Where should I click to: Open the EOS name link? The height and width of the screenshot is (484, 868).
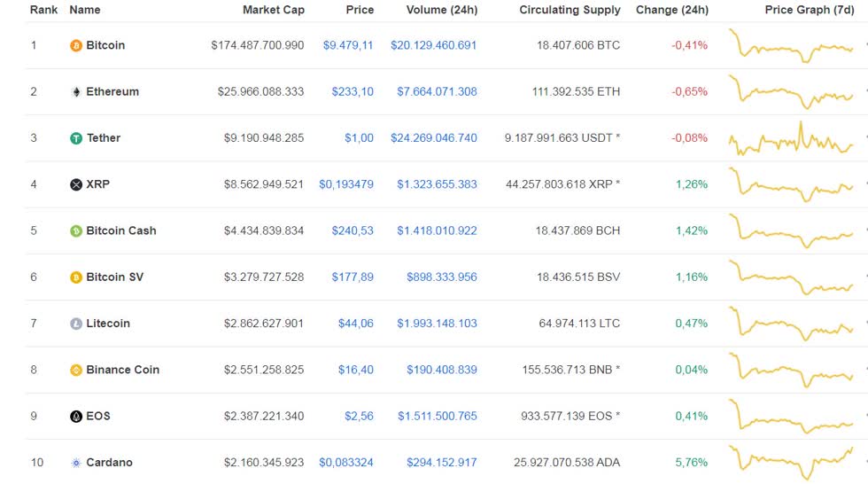(98, 416)
